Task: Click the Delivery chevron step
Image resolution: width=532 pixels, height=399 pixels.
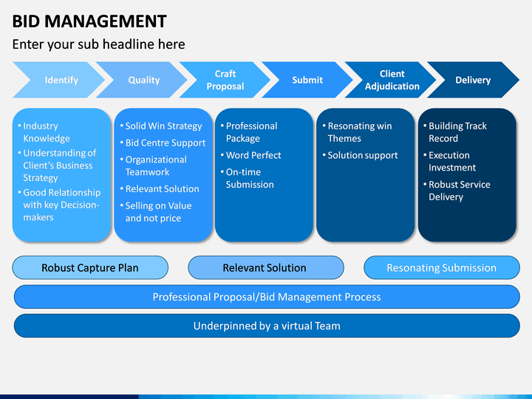Action: (x=473, y=80)
